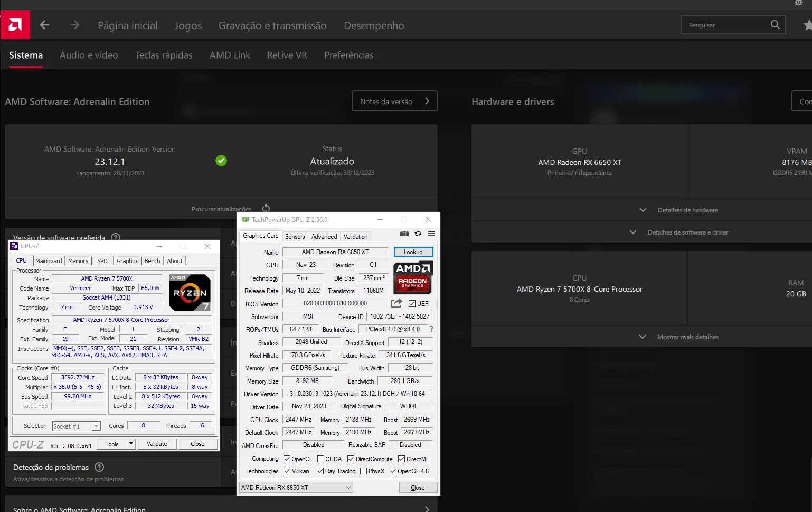Open help icon beside Detecção de problemas

(x=99, y=467)
